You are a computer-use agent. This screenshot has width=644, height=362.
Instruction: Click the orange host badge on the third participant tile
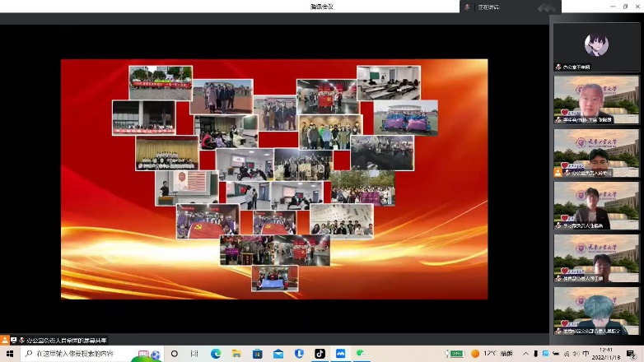coord(558,173)
